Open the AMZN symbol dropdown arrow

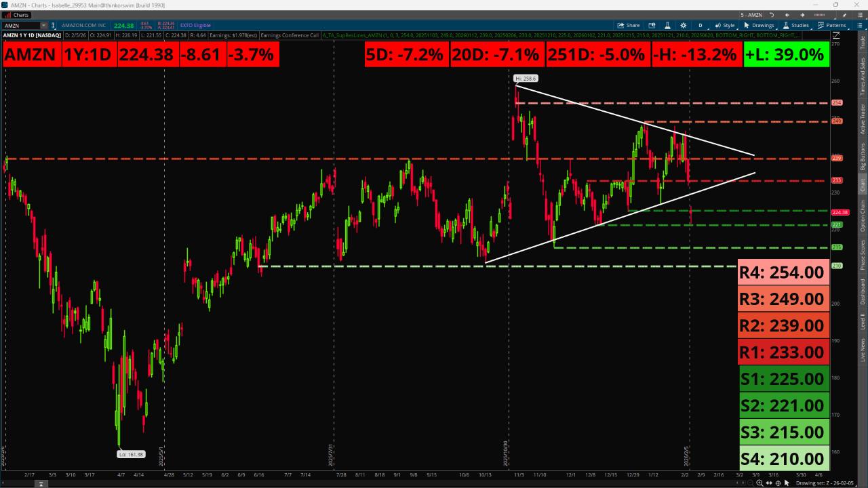tap(43, 25)
